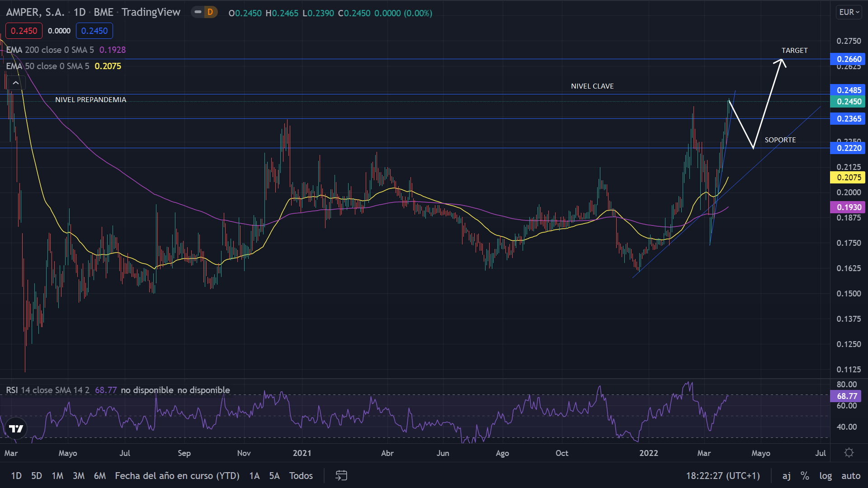The width and height of the screenshot is (868, 488).
Task: Select the RSI 14 indicator legend
Action: 118,390
